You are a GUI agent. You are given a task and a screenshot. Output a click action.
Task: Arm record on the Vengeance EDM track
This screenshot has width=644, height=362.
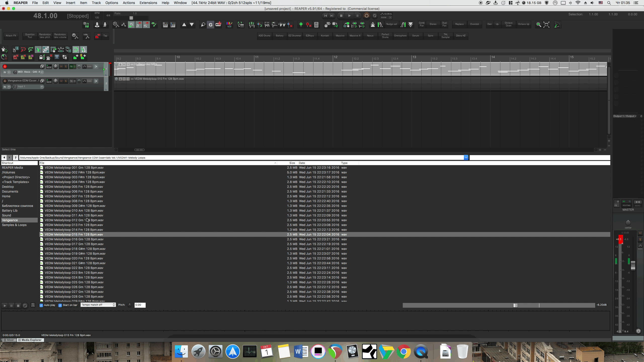click(5, 81)
